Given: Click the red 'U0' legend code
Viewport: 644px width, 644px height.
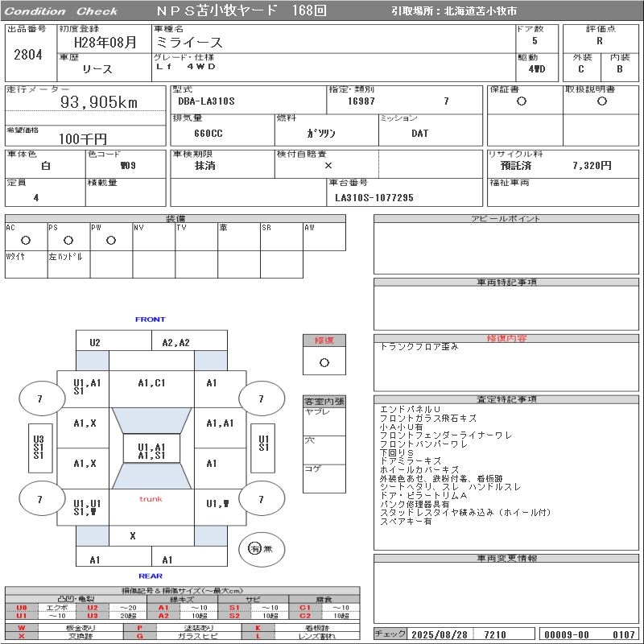Looking at the screenshot, I should pyautogui.click(x=22, y=608).
